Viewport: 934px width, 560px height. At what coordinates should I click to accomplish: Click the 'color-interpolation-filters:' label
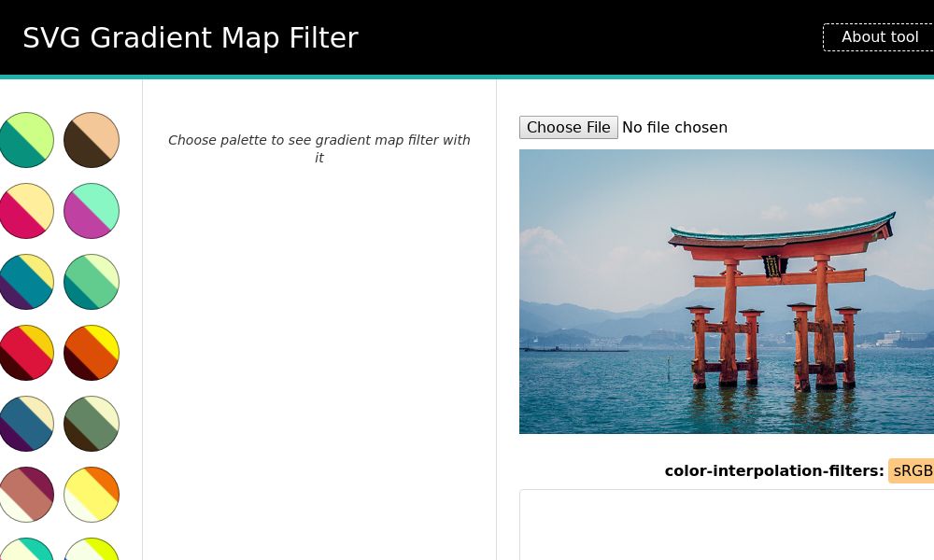click(773, 470)
